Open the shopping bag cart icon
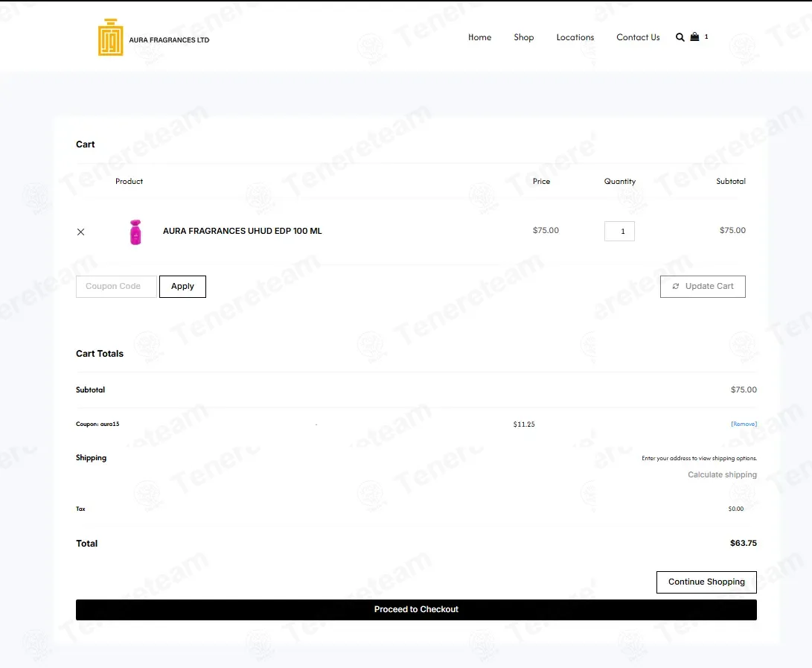The image size is (812, 668). (x=694, y=36)
